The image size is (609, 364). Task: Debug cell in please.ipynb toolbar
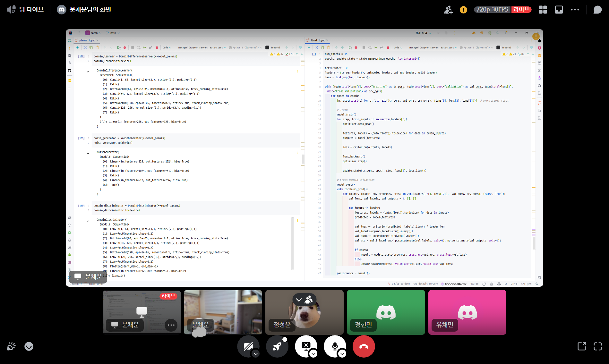(125, 47)
